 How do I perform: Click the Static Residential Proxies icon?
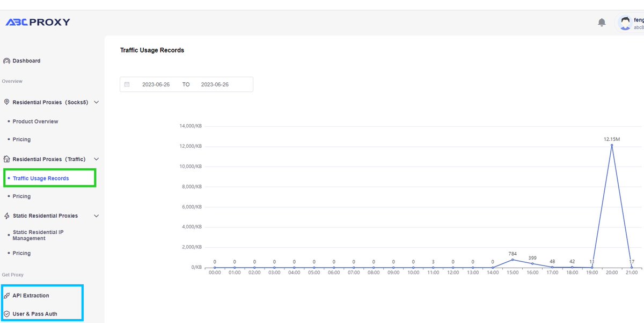click(x=6, y=216)
